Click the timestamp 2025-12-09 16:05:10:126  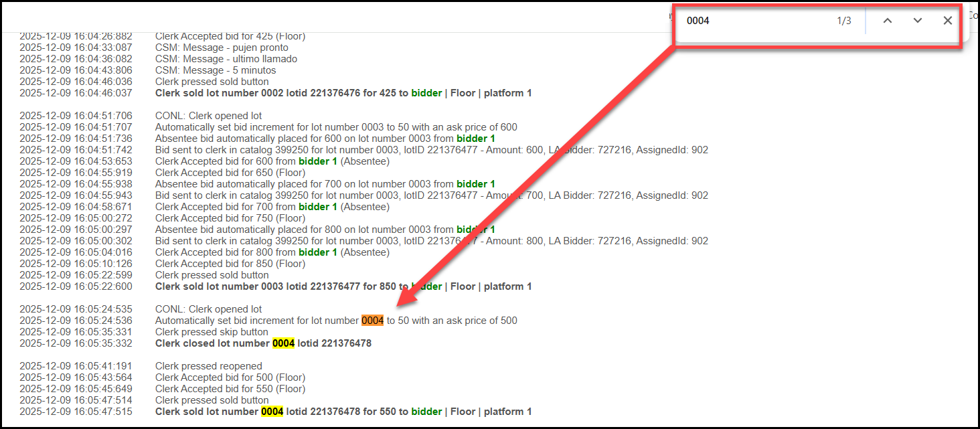coord(76,264)
